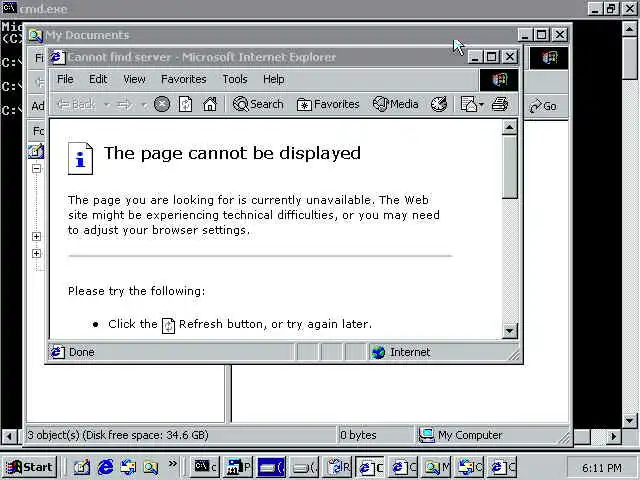Screen dimensions: 640x480
Task: Click IE page scrollbar down arrow
Action: (509, 331)
